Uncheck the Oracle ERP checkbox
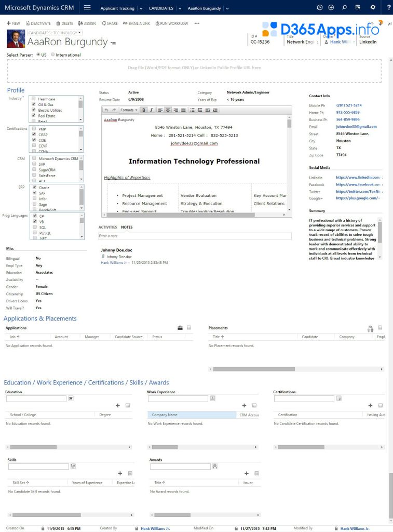Image resolution: width=393 pixels, height=532 pixels. (x=35, y=187)
